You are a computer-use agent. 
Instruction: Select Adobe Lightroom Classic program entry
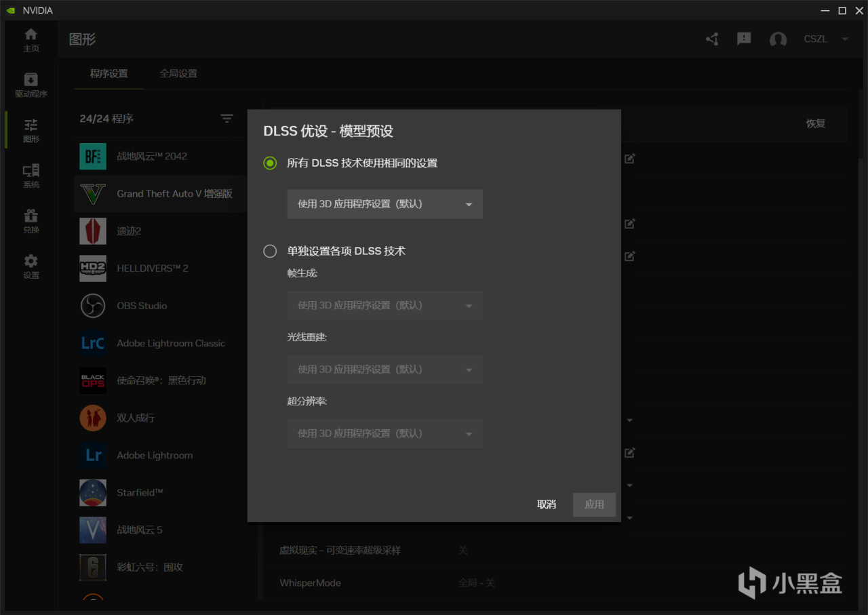(161, 343)
